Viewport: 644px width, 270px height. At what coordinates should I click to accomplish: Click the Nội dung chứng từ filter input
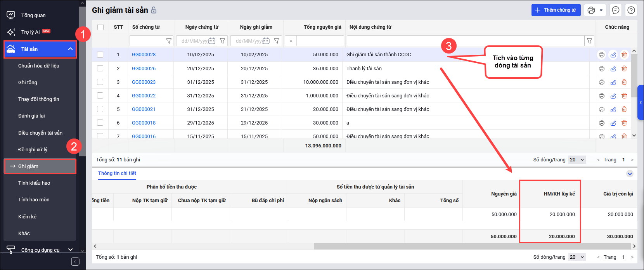[x=465, y=41]
